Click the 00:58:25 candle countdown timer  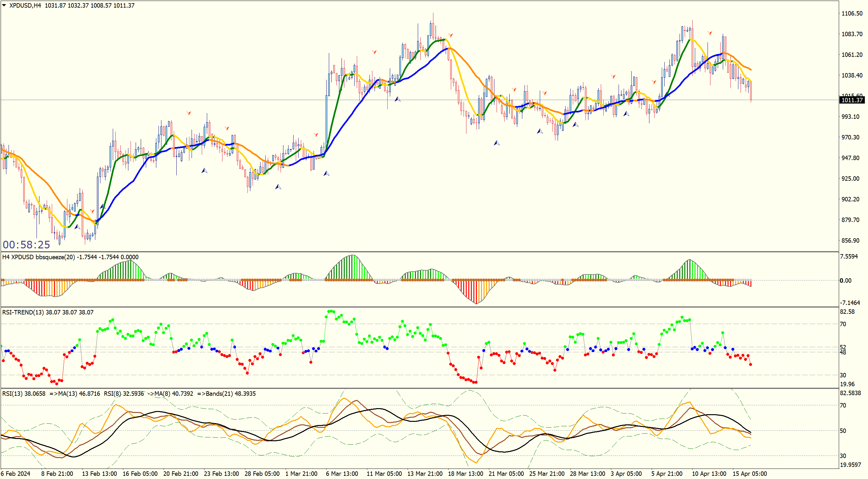click(26, 245)
